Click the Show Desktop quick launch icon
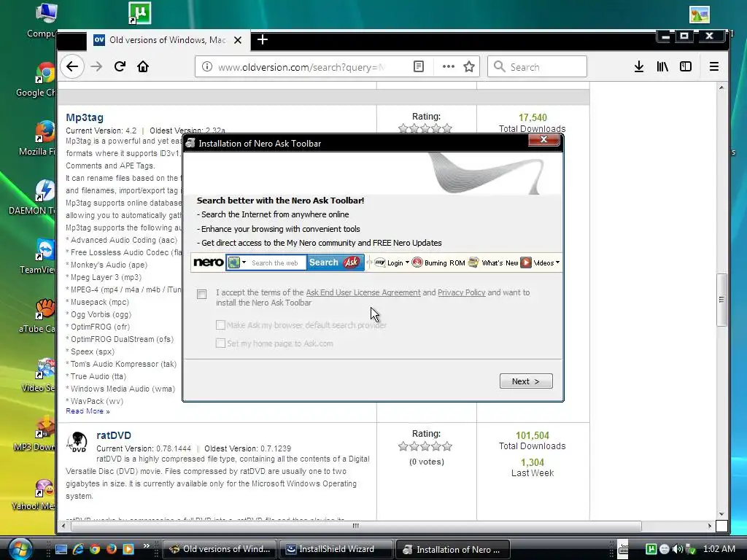747x560 pixels. coord(61,549)
